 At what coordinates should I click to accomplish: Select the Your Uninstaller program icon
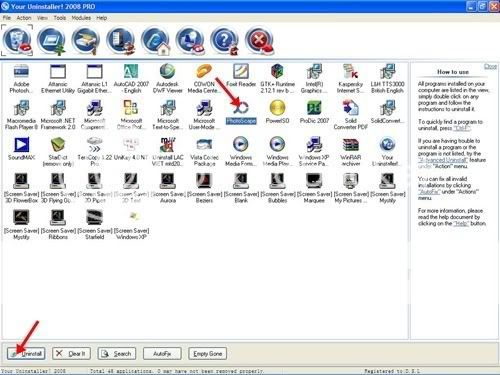pos(387,145)
